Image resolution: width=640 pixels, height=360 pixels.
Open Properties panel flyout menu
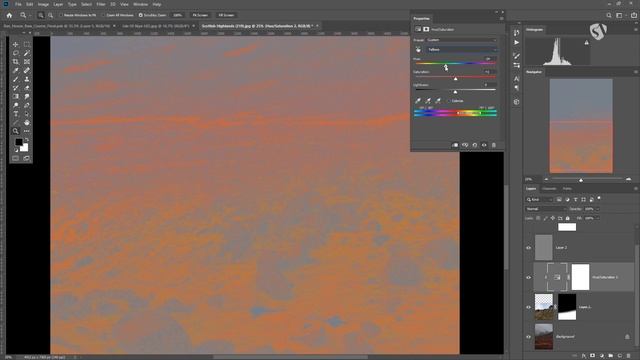point(501,18)
